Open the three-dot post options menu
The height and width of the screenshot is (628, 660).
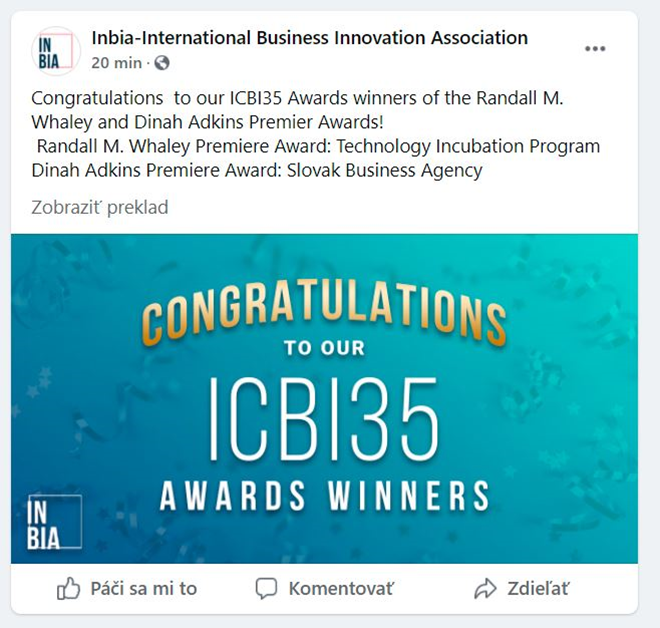point(595,49)
